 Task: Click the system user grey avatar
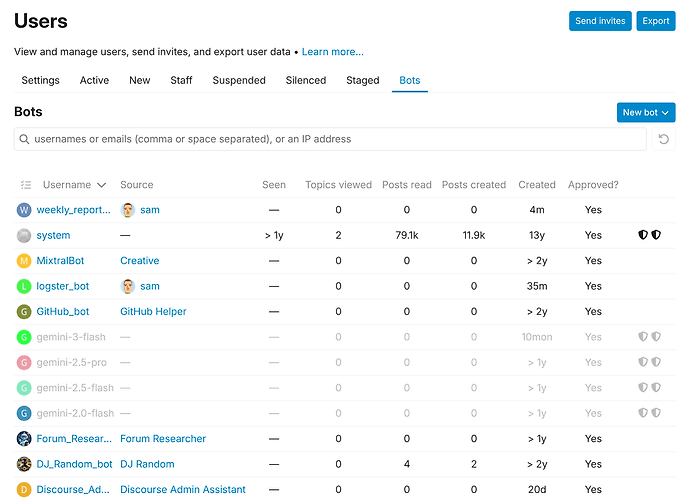(x=24, y=235)
